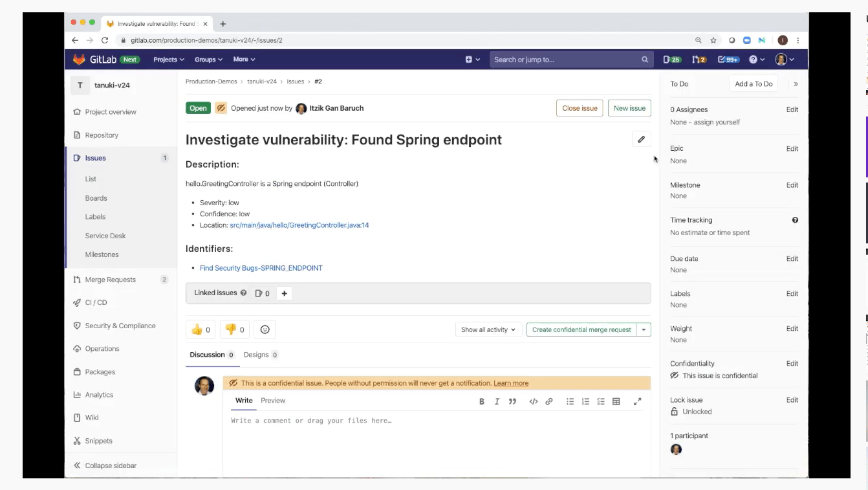Open the Show all activity dropdown
Screen dimensions: 868x490
pos(488,329)
